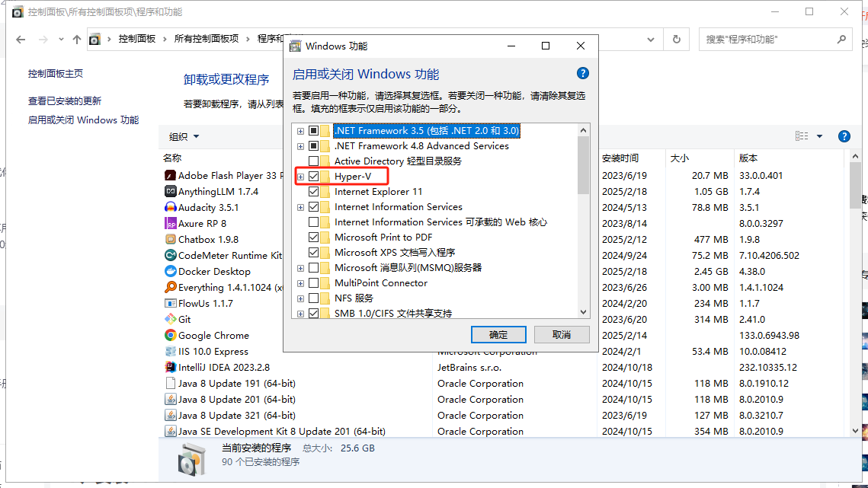Screen dimensions: 868x488
Task: Click the IntelliJ IDEA 2023.2.8 icon
Action: (x=171, y=368)
